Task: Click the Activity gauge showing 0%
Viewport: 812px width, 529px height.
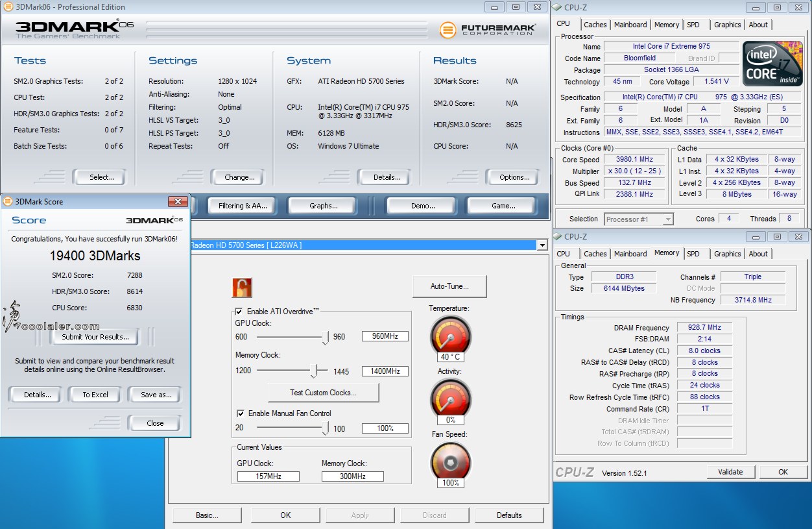Action: click(x=450, y=398)
